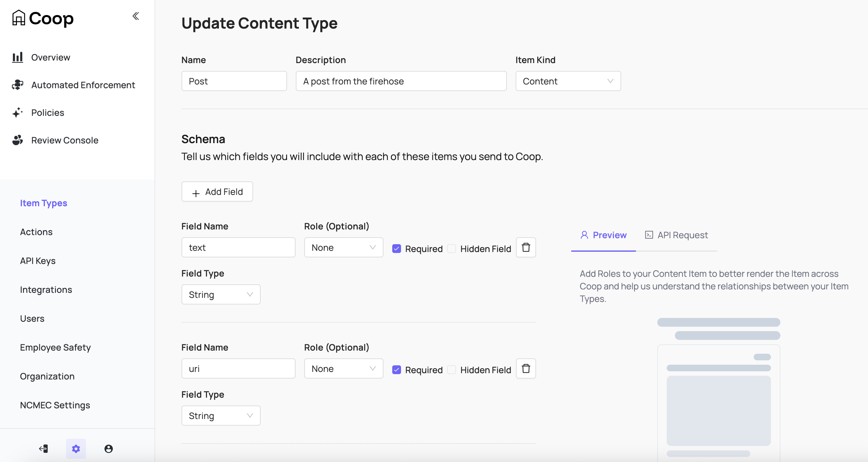Collapse the sidebar with the double-chevron

click(136, 15)
